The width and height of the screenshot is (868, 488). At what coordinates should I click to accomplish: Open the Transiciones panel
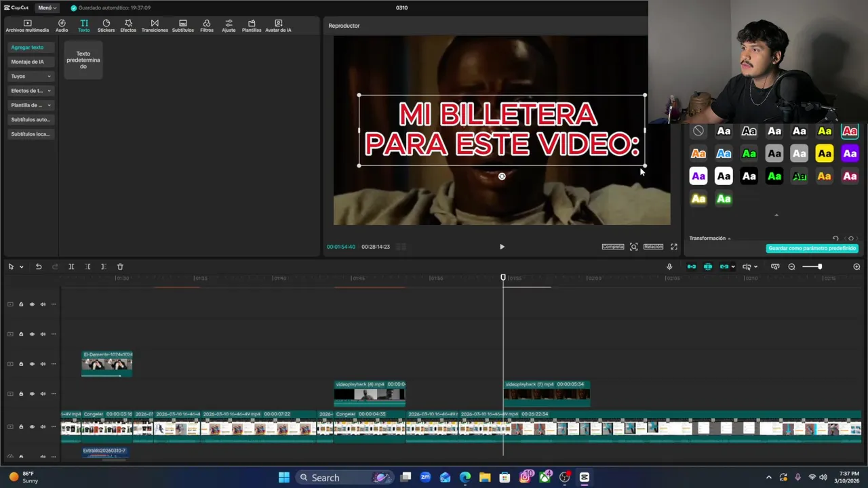point(155,26)
